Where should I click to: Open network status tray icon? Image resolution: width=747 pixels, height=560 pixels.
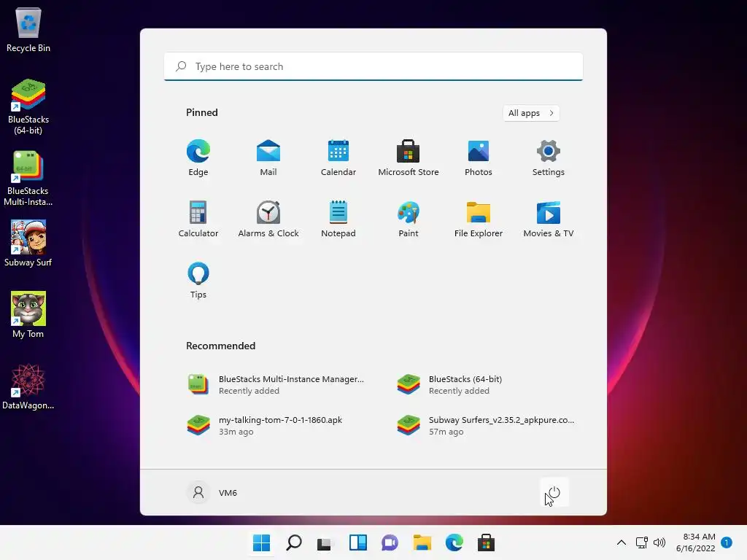click(x=642, y=542)
